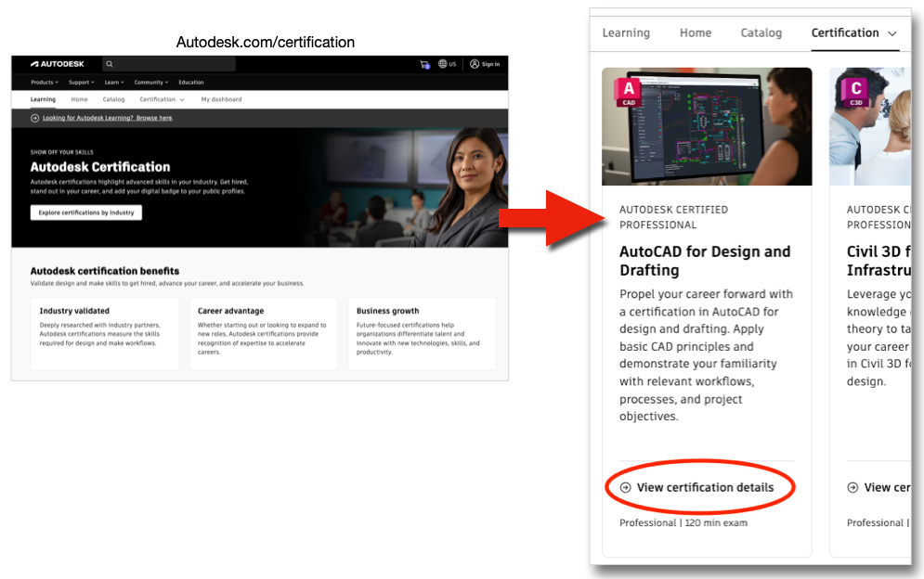Click circled arrow icon on Civil 3D card
The image size is (924, 579).
pyautogui.click(x=852, y=487)
